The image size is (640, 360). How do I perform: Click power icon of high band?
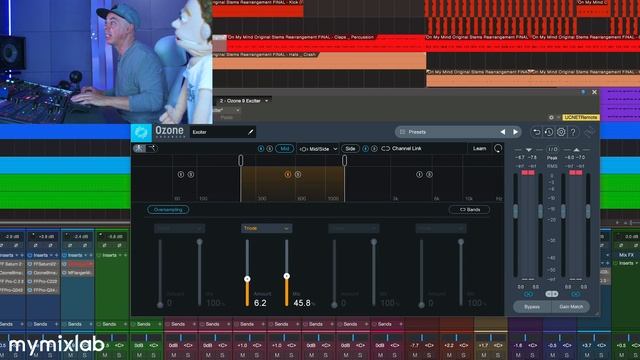click(x=419, y=174)
